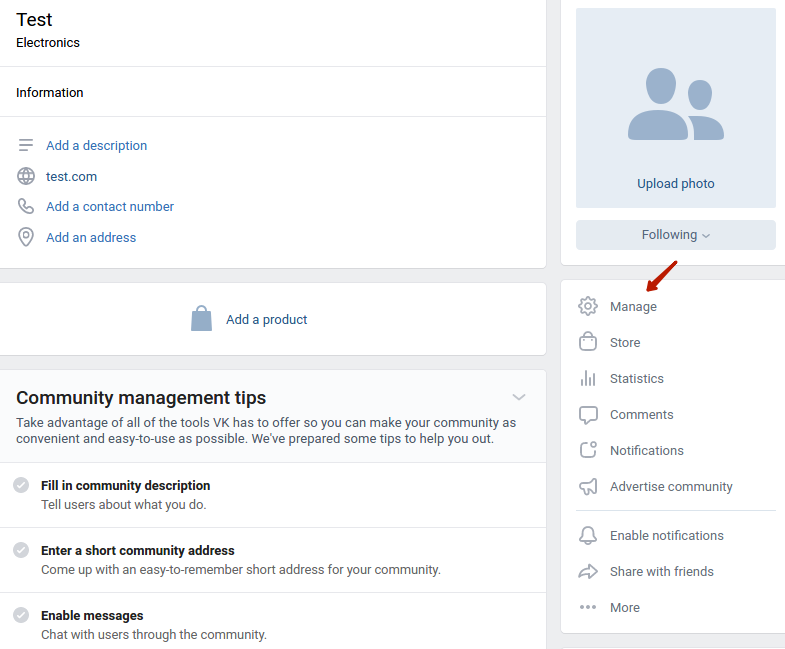Click the Share with friends arrow icon
This screenshot has width=785, height=649.
pyautogui.click(x=588, y=571)
